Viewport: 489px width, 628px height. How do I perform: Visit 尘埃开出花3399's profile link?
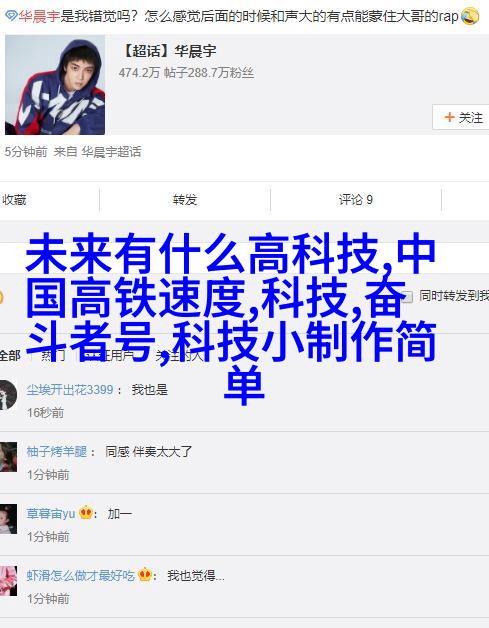70,389
